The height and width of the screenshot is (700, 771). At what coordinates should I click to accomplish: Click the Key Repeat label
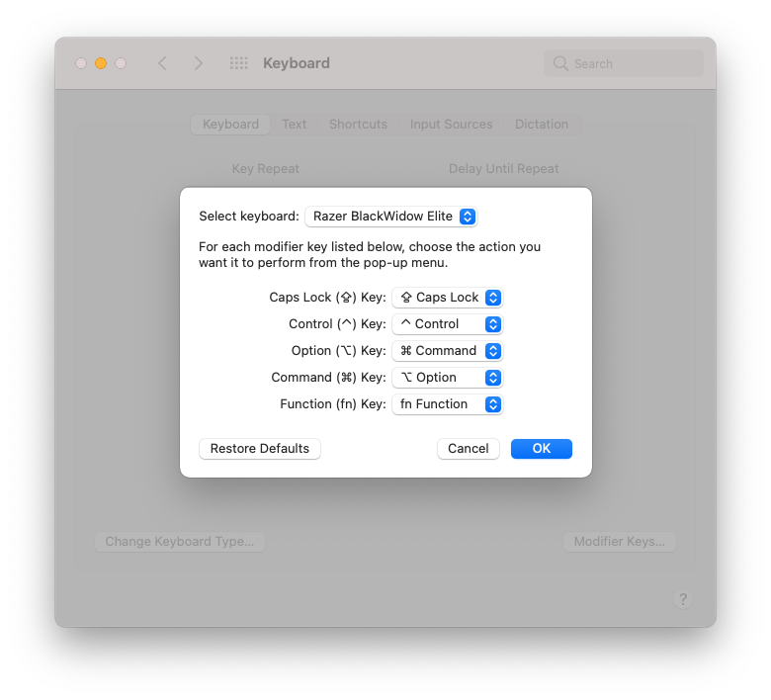266,169
